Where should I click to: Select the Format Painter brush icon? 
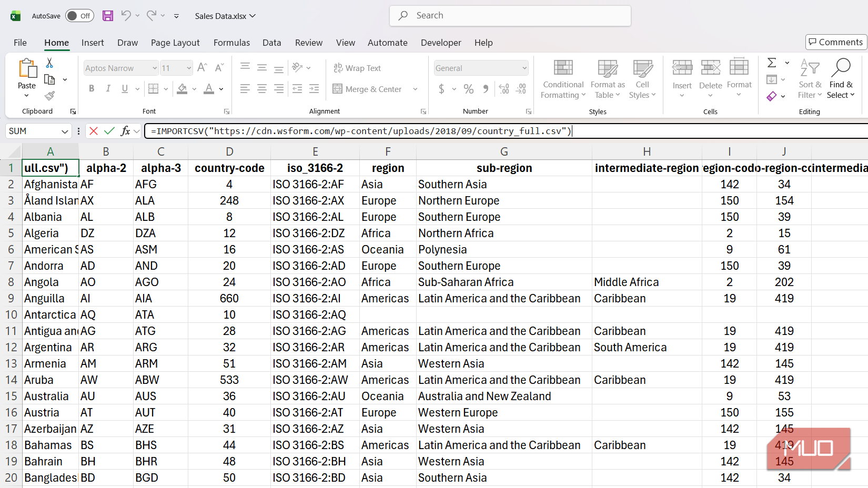pos(49,96)
